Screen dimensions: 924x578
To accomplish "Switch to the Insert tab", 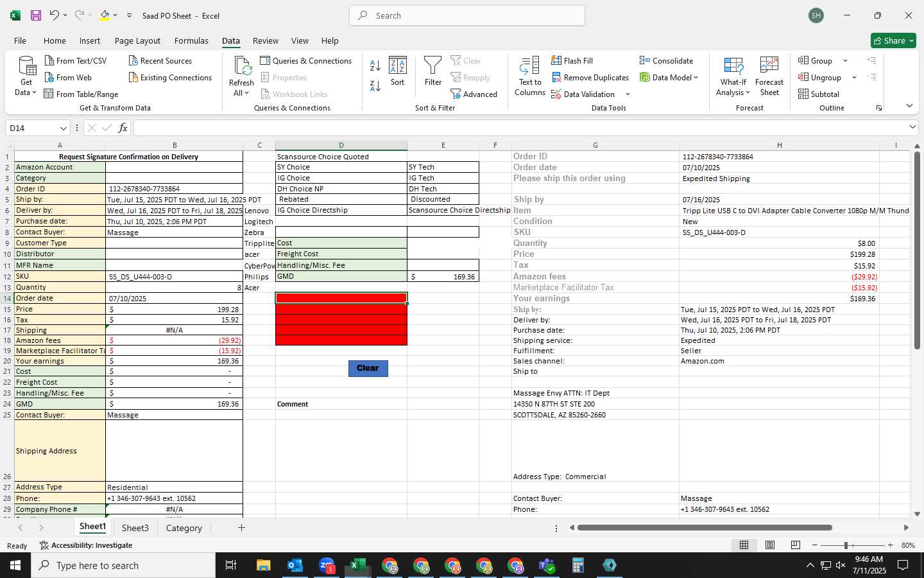I will click(90, 40).
